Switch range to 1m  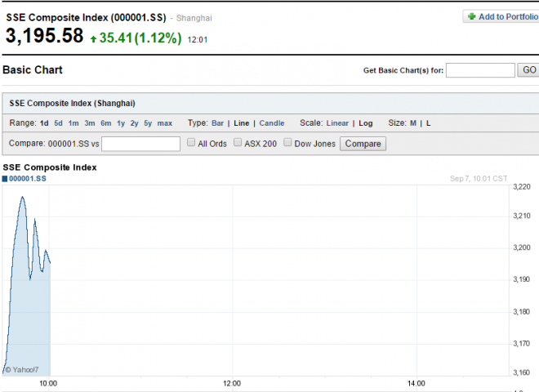click(73, 123)
